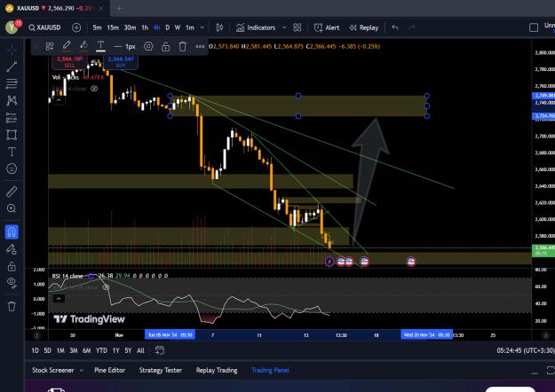The height and width of the screenshot is (392, 555).
Task: Set the 15m timeframe
Action: [x=113, y=27]
